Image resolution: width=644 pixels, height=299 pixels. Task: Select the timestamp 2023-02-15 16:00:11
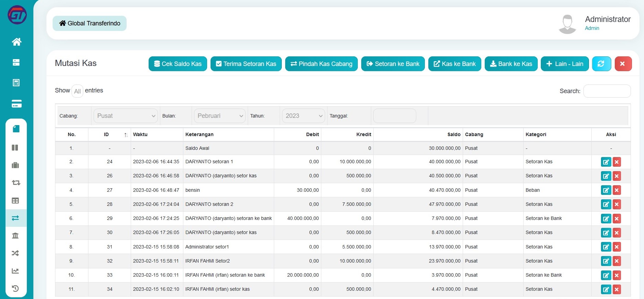[156, 275]
